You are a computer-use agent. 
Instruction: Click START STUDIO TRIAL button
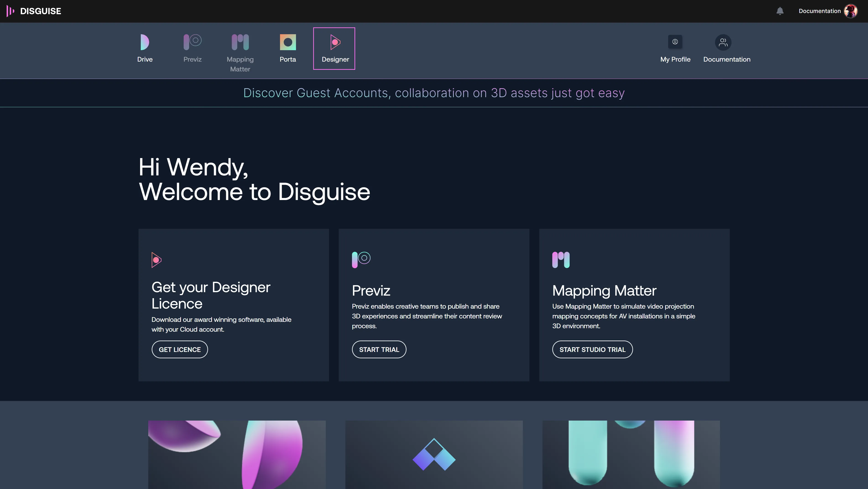tap(592, 349)
